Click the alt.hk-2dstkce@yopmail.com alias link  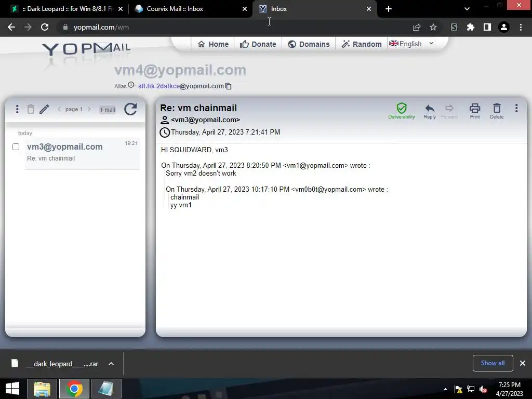point(181,86)
